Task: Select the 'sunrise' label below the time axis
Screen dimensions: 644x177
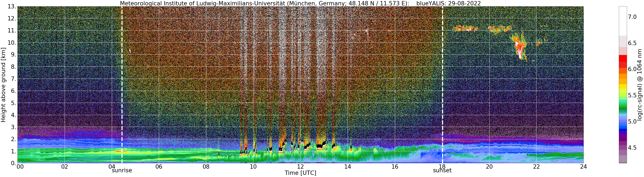Action: point(122,171)
